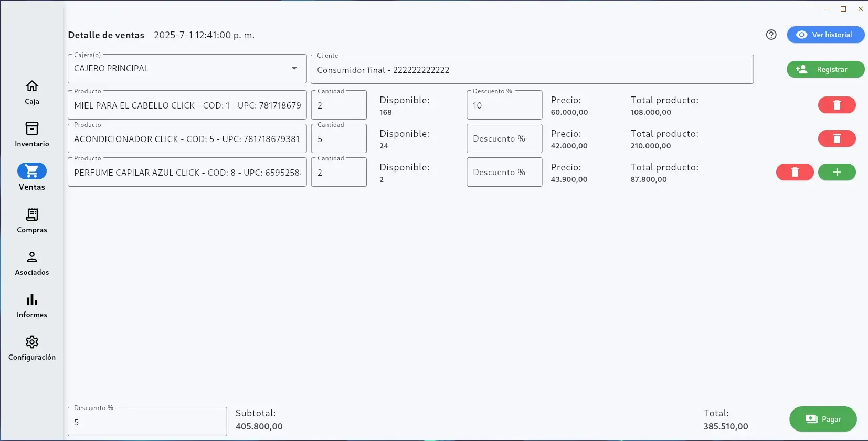
Task: Select the Ventas cart icon
Action: pos(32,171)
